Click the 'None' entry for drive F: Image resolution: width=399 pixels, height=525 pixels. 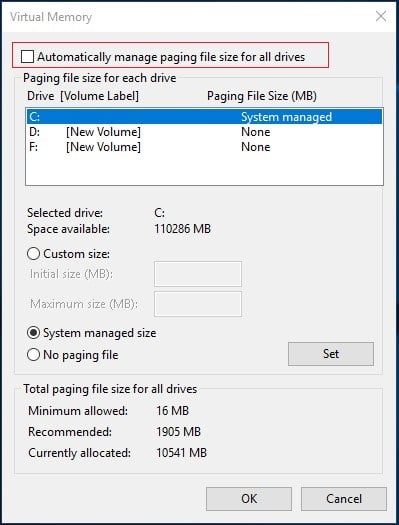coord(256,147)
